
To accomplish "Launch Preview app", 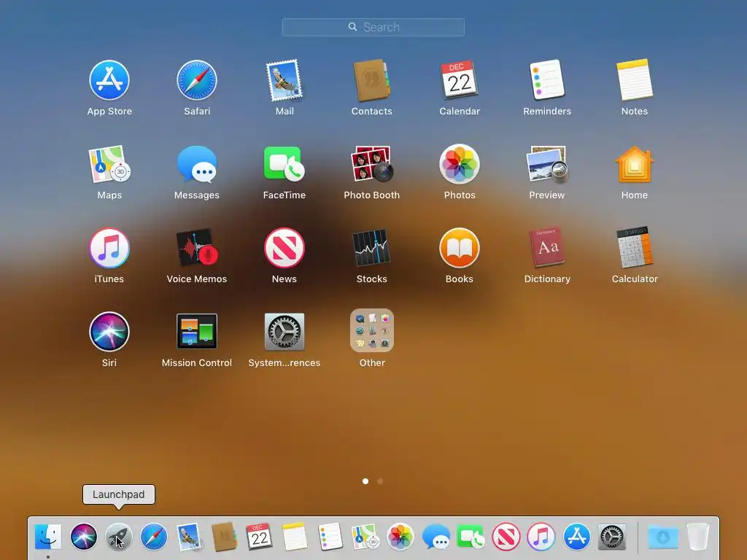I will (x=547, y=164).
